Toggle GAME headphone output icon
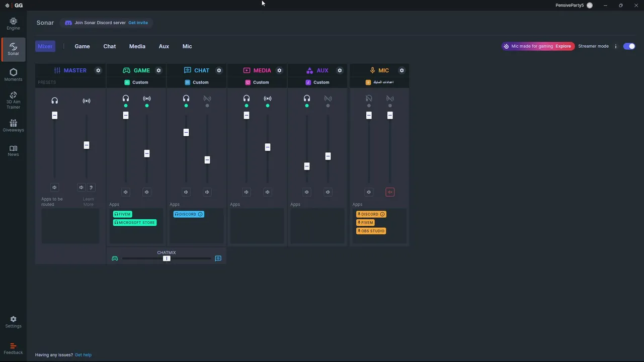This screenshot has height=362, width=644. click(x=126, y=99)
